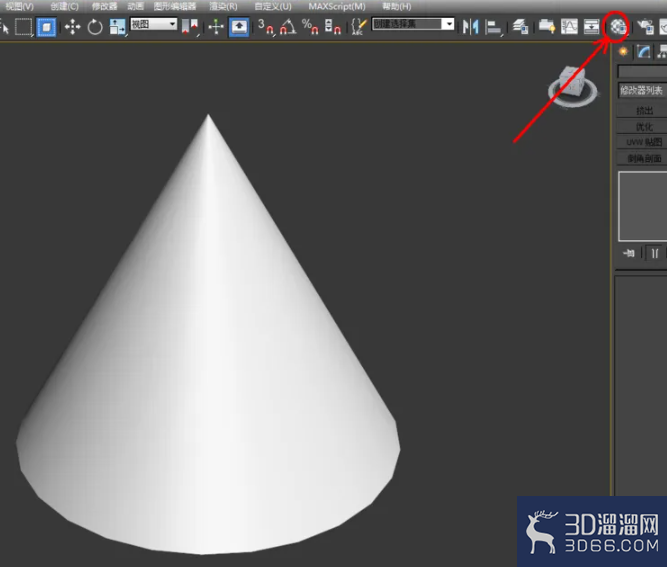Toggle the Percent Snap button

pyautogui.click(x=310, y=27)
